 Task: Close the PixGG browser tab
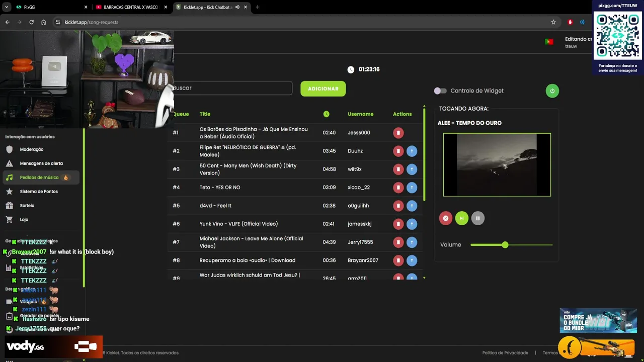click(x=86, y=7)
